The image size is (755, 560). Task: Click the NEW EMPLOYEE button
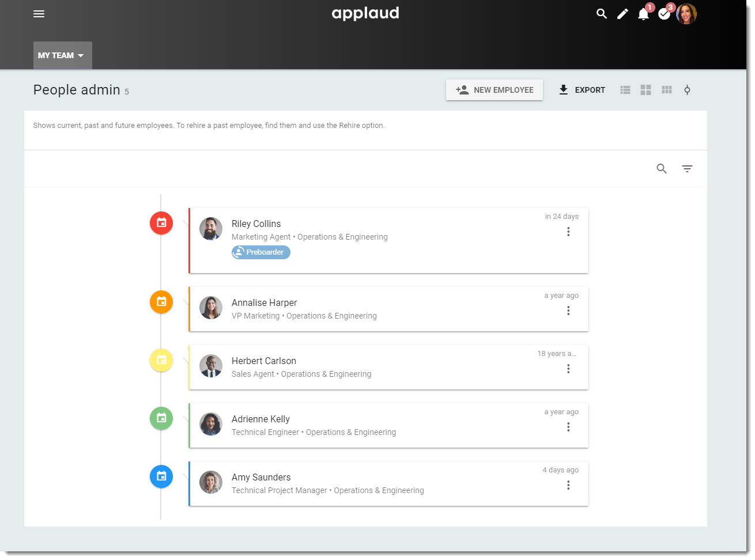[494, 90]
